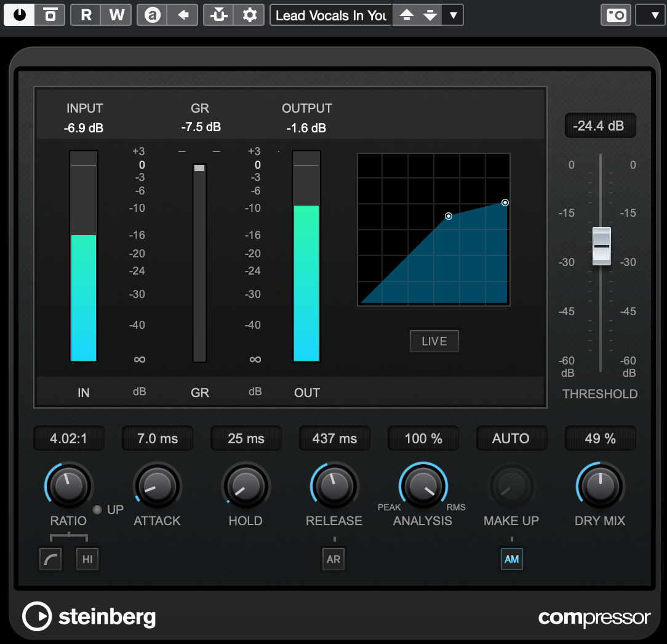
Task: Click the output peak value -1.6 dB
Action: pyautogui.click(x=306, y=127)
